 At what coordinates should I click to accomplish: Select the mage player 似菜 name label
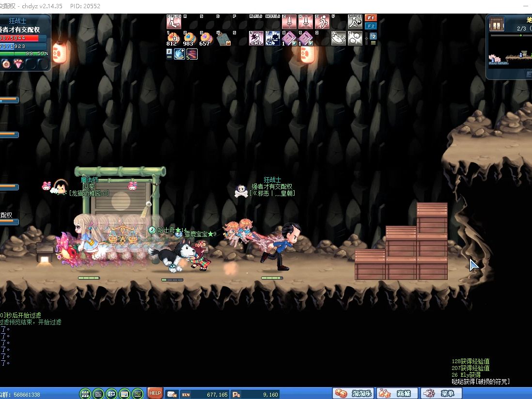(89, 186)
